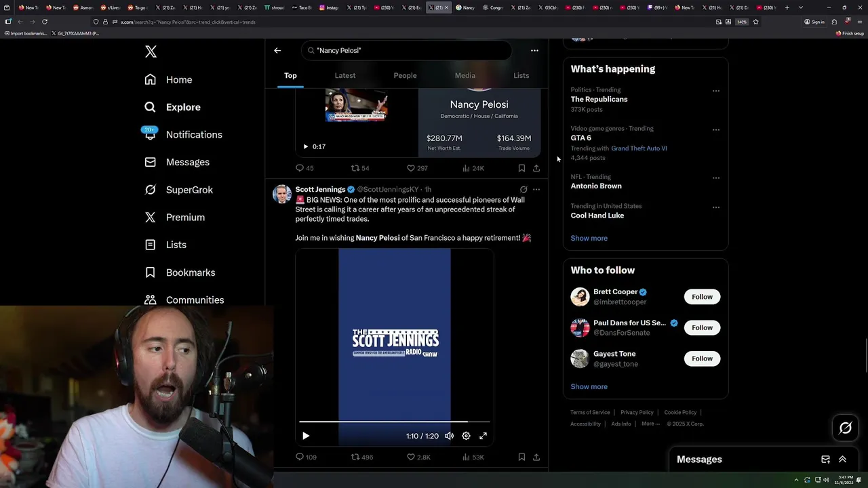Expand the More footer links
This screenshot has width=868, height=488.
click(651, 424)
